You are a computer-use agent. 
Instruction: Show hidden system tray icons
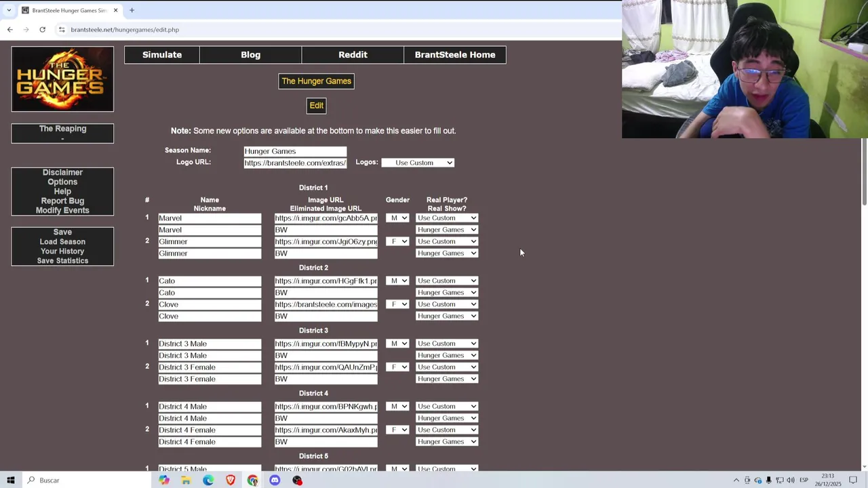click(736, 480)
